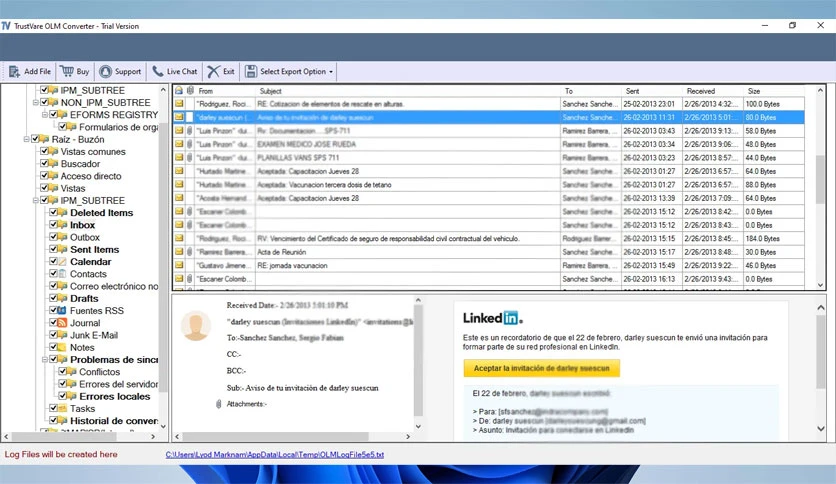The width and height of the screenshot is (836, 484).
Task: Toggle the Conflictos folder checkbox
Action: [62, 371]
